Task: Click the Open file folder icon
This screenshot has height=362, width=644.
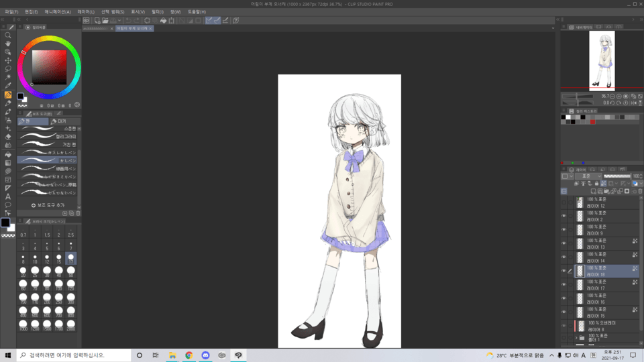Action: (105, 20)
